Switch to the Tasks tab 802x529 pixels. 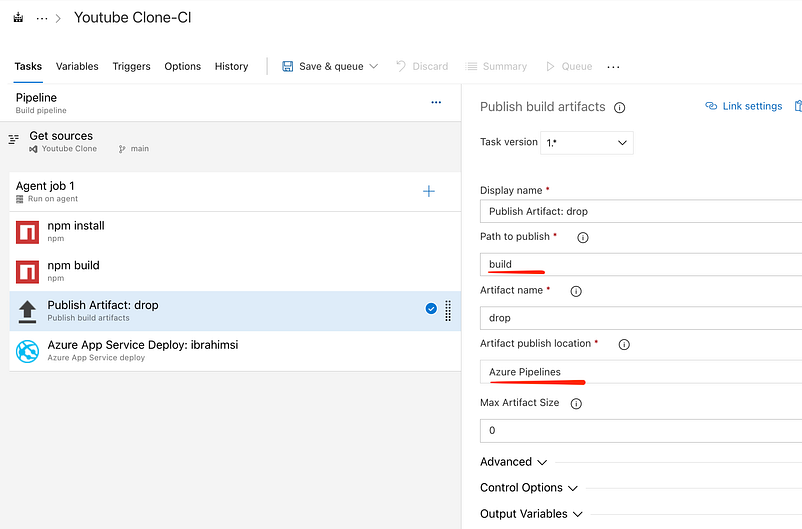point(28,67)
